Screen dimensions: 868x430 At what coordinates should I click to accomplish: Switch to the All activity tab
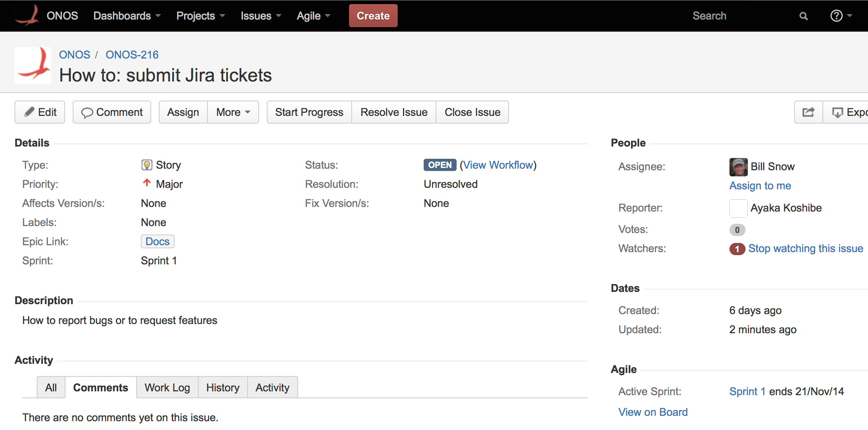pos(51,388)
